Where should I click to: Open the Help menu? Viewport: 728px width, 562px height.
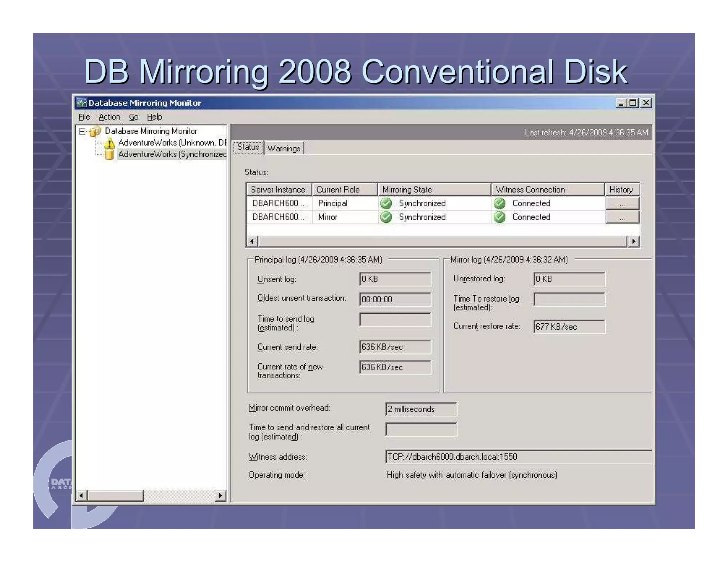155,117
